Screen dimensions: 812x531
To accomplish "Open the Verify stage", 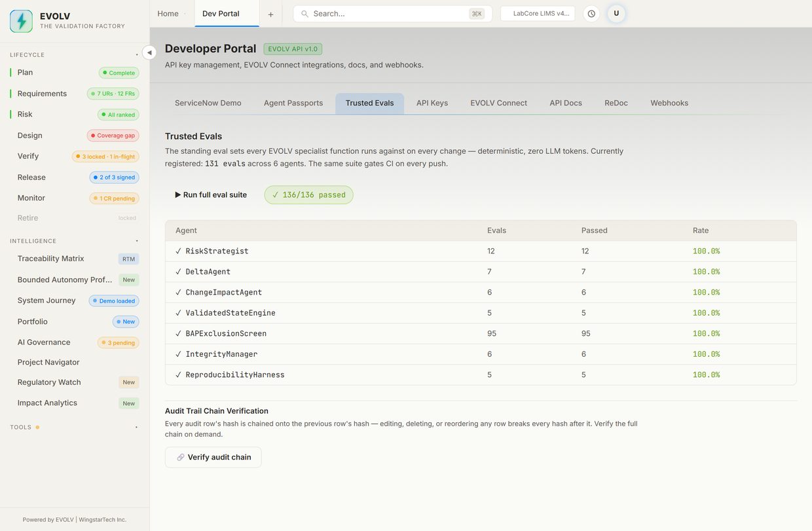I will 75,156.
